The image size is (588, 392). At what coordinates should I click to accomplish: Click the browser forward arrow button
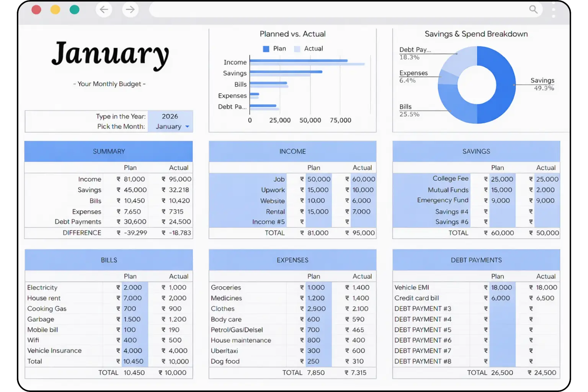pyautogui.click(x=130, y=10)
